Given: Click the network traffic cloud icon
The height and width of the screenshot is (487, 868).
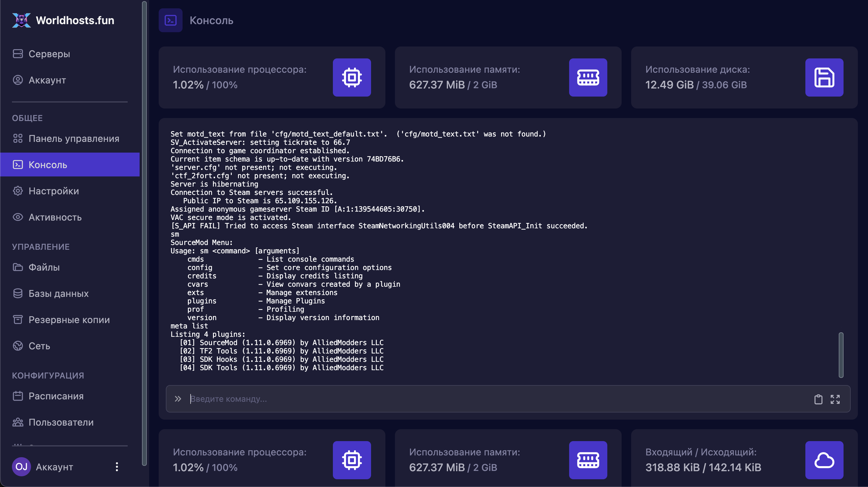Looking at the screenshot, I should click(x=824, y=460).
